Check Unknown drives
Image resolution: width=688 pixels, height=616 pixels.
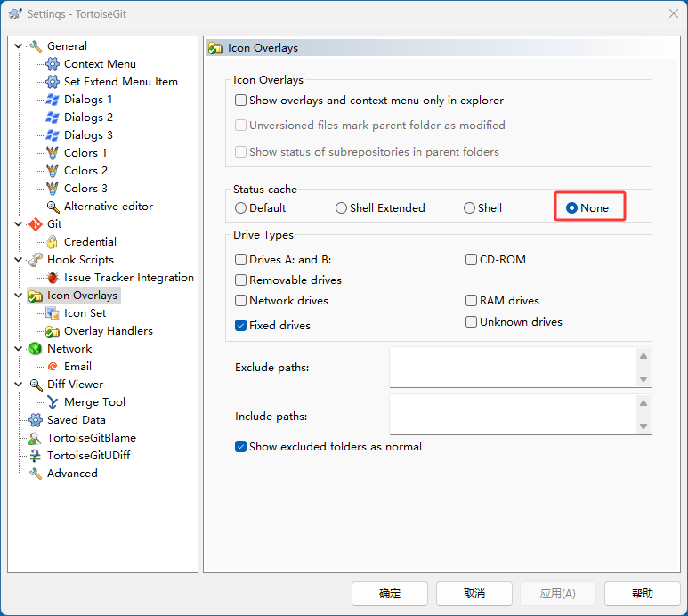coord(471,322)
